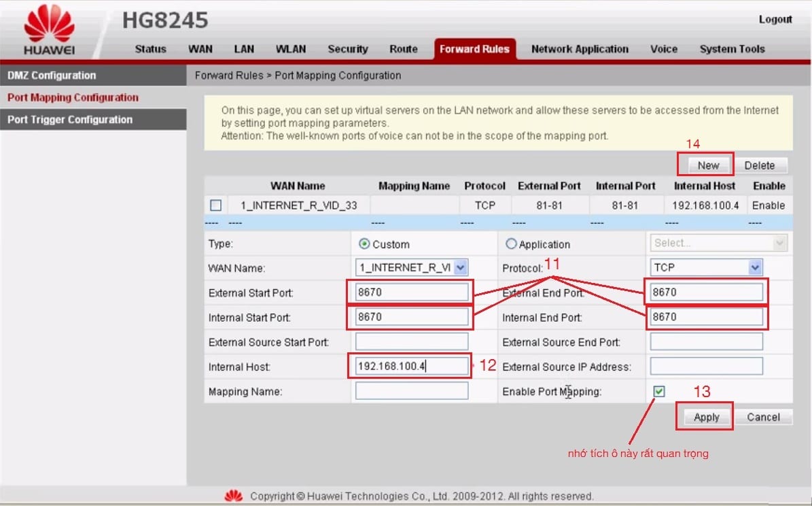Image resolution: width=812 pixels, height=506 pixels.
Task: Open the WLAN tab
Action: click(291, 49)
